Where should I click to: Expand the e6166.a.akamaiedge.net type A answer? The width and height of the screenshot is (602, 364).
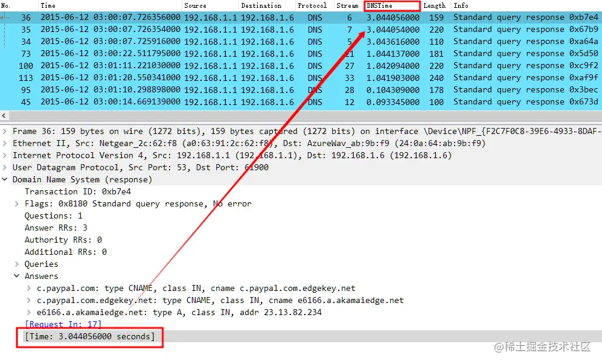tap(29, 312)
